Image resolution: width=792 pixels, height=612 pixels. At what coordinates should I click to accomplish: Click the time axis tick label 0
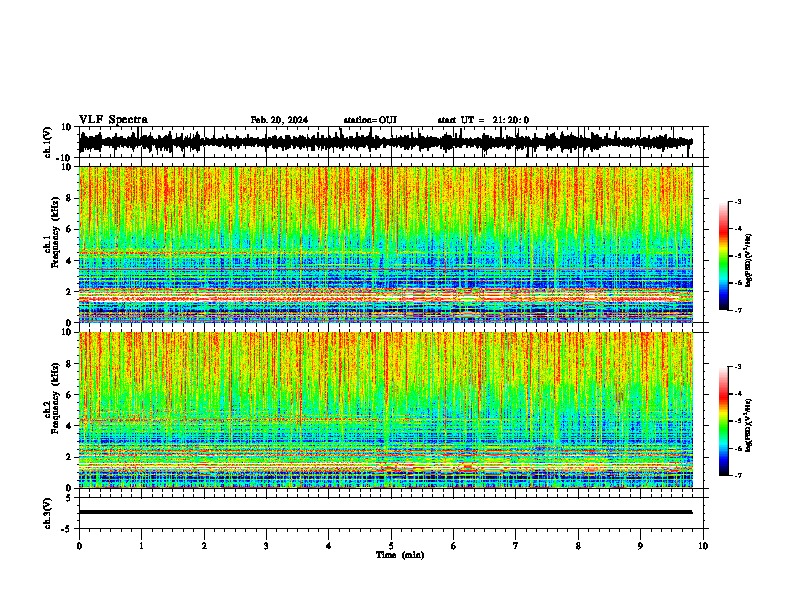click(79, 546)
